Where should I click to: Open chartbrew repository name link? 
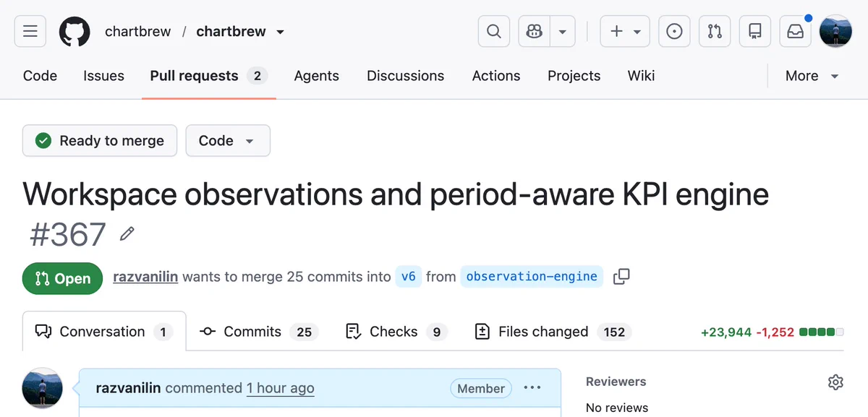point(231,32)
